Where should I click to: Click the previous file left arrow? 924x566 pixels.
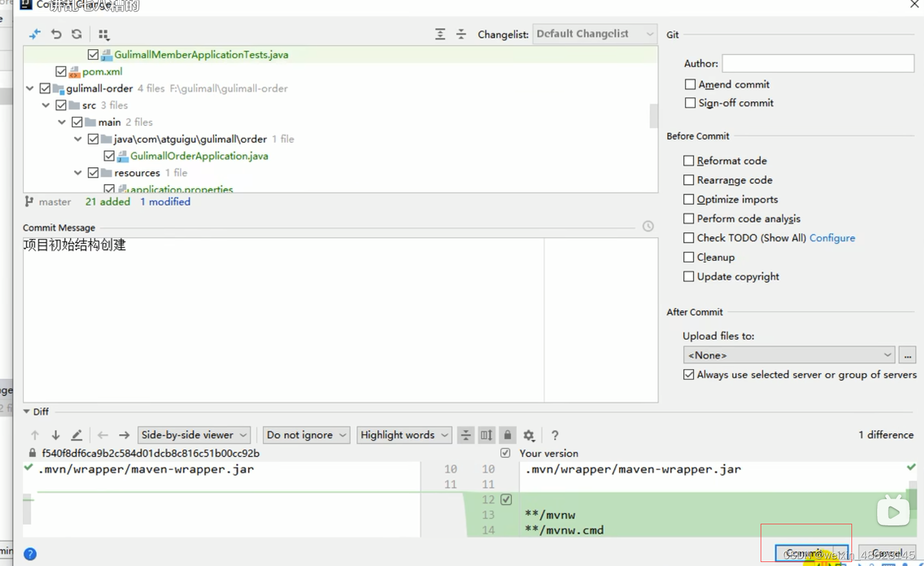tap(103, 435)
